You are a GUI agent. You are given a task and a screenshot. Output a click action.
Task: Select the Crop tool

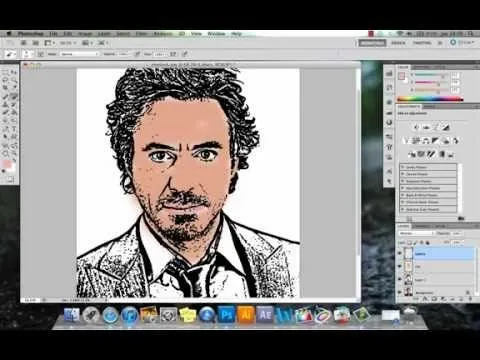coord(5,87)
